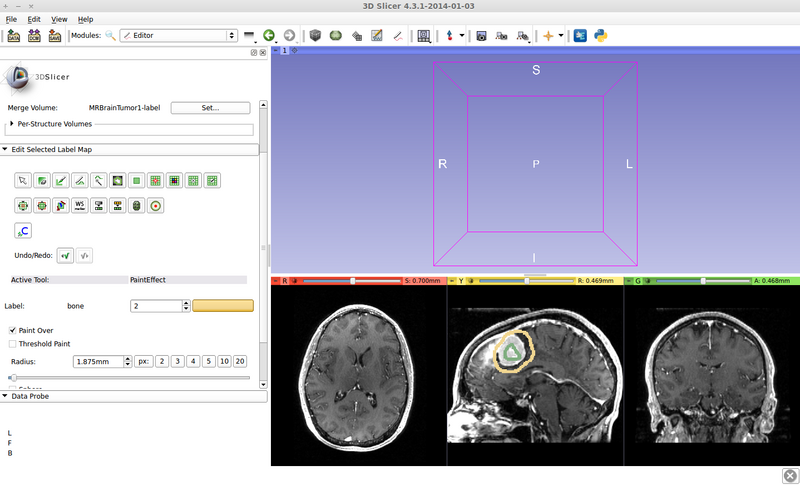Click the Set... merge volume button

[209, 107]
